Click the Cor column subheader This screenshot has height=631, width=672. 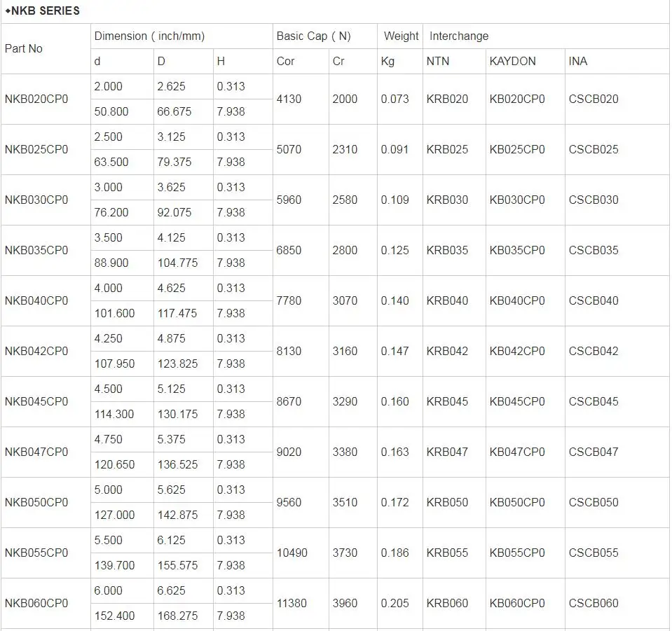[285, 61]
